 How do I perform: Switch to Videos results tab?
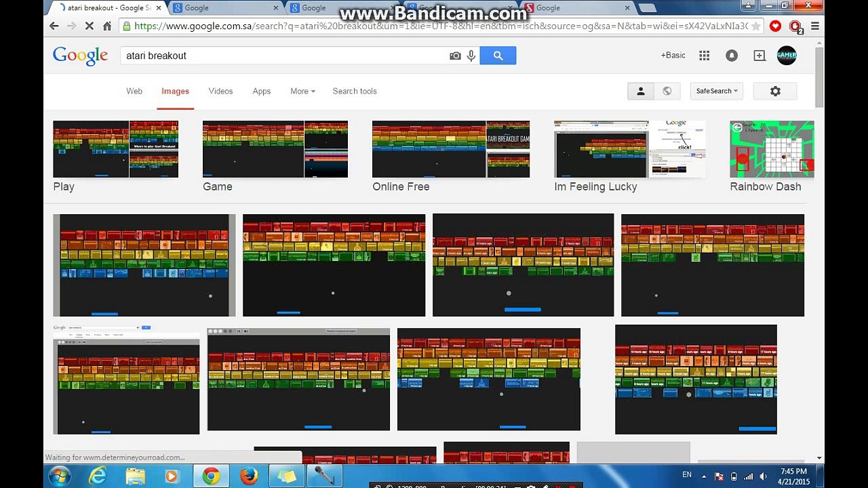point(220,91)
